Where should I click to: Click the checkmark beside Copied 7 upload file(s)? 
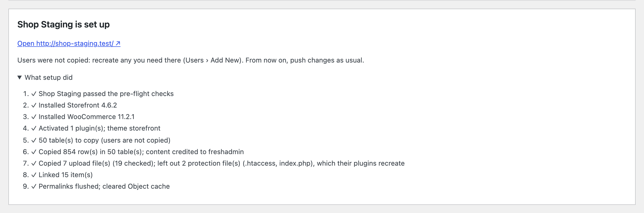click(34, 164)
